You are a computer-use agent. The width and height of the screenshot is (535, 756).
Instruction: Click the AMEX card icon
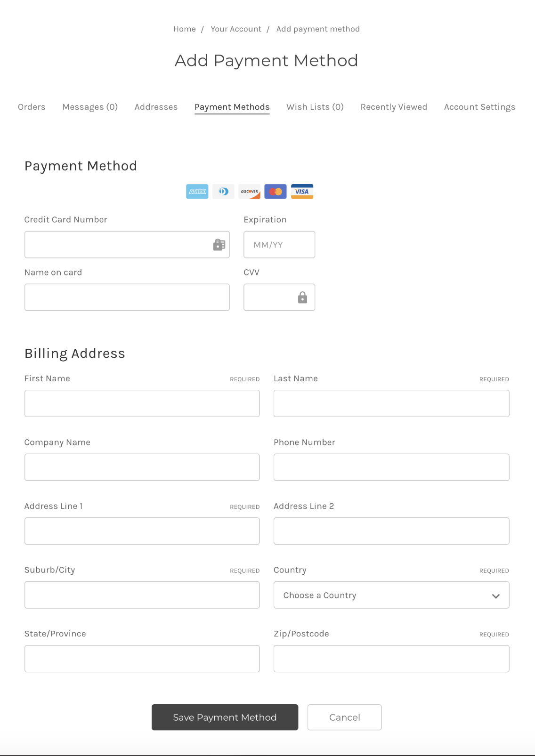click(x=197, y=191)
